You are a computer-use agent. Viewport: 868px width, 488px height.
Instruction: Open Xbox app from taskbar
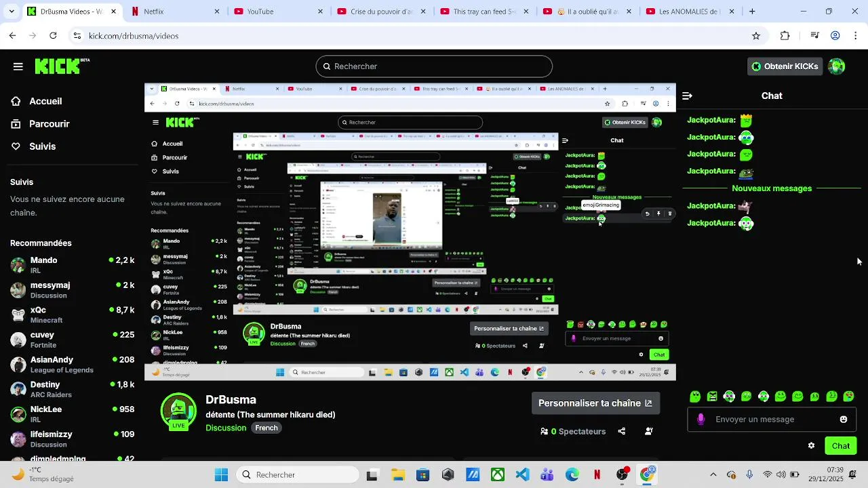pos(498,475)
